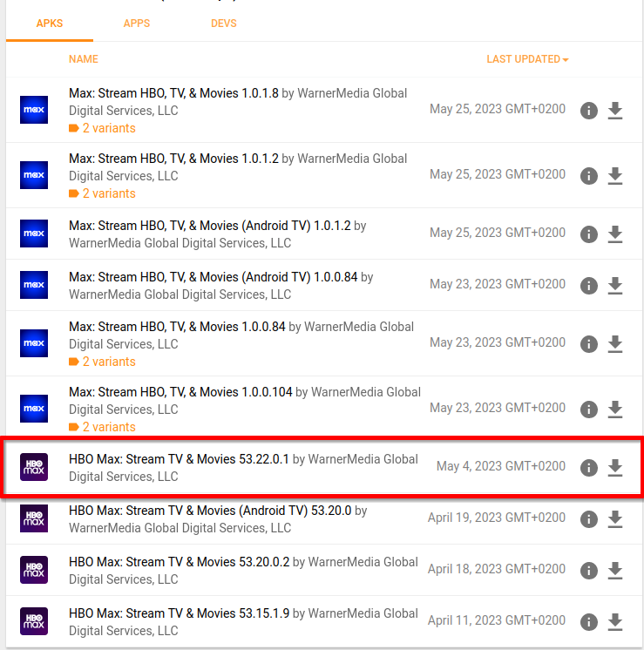
Task: Open HBO Max (Android TV) 53.20.0 title link
Action: [x=210, y=511]
